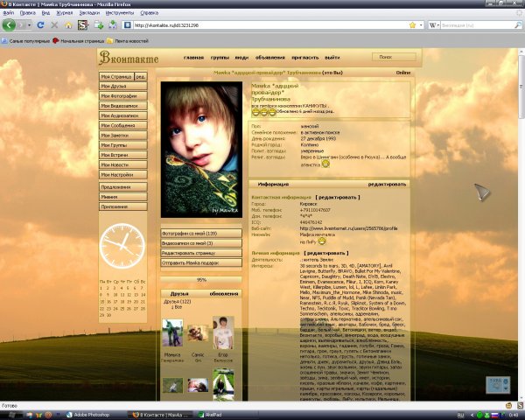
Task: Click the Forward navigation arrow
Action: [x=21, y=25]
